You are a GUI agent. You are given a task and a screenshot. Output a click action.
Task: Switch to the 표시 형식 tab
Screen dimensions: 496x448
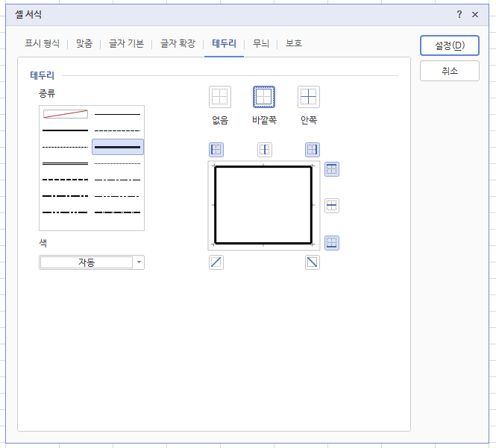click(x=42, y=43)
